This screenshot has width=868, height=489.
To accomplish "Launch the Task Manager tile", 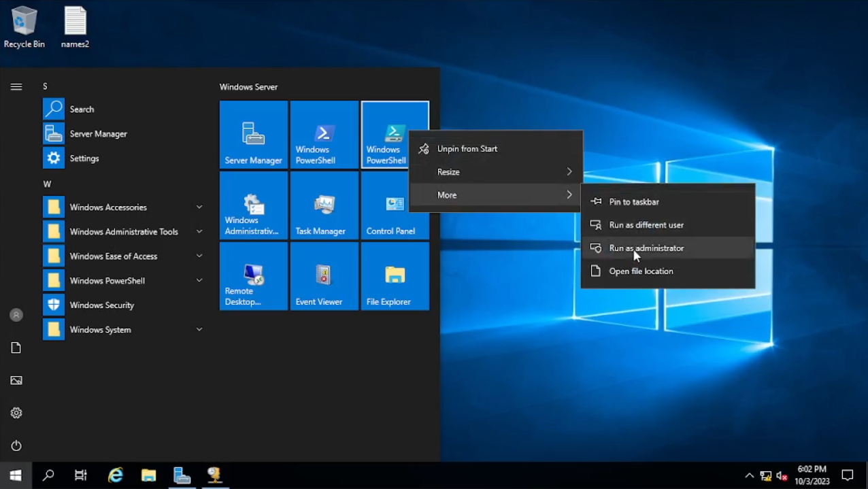I will click(324, 205).
